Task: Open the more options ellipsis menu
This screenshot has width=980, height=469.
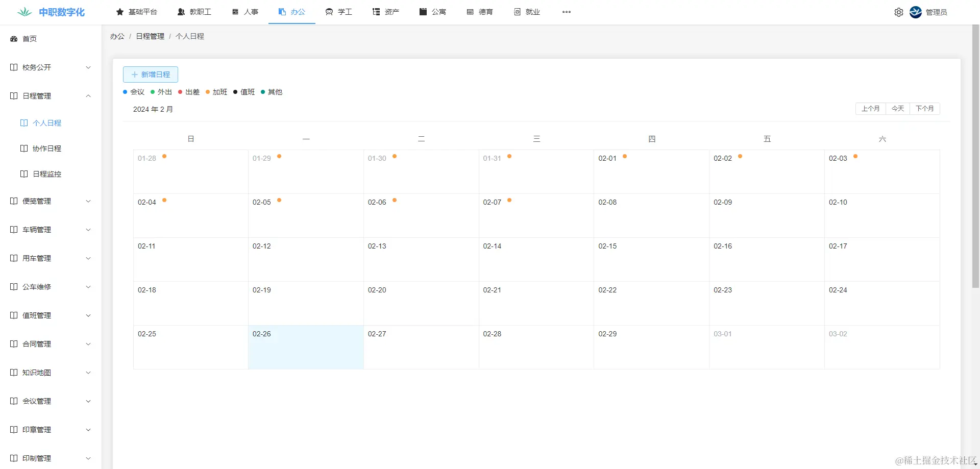Action: click(567, 12)
